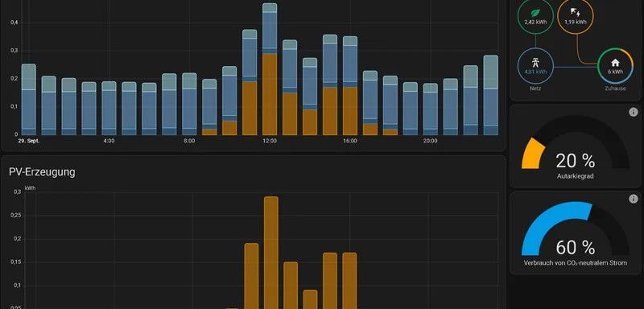644x309 pixels.
Task: Click the 20 % Autarkiegrad value
Action: pyautogui.click(x=575, y=161)
